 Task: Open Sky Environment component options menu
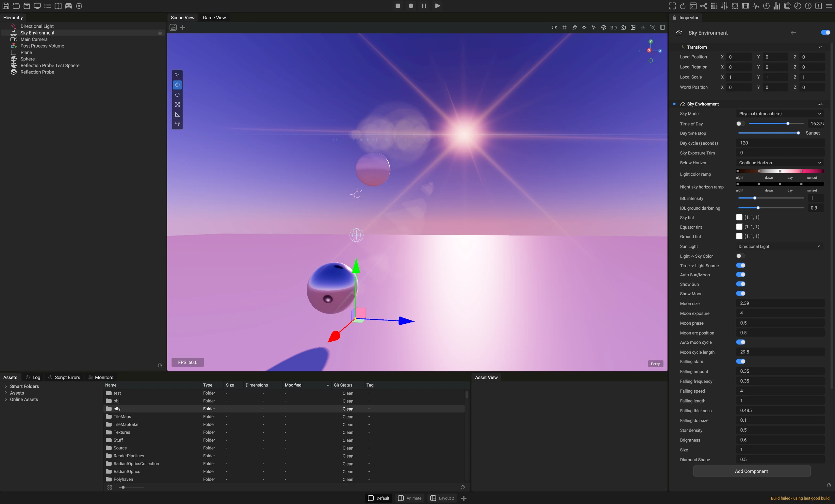point(820,104)
